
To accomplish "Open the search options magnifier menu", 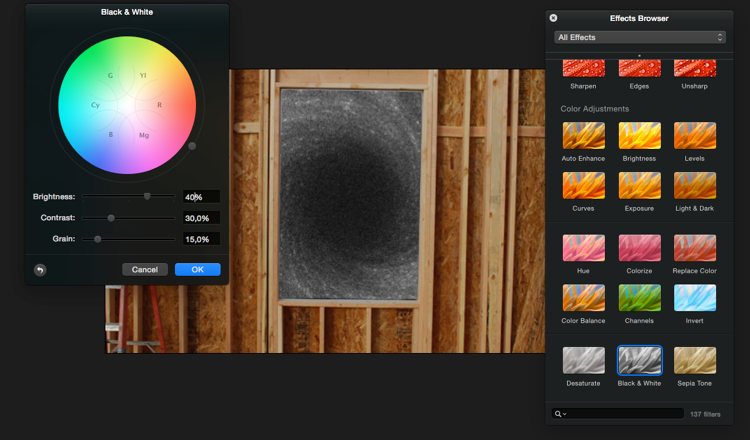I will pos(560,414).
